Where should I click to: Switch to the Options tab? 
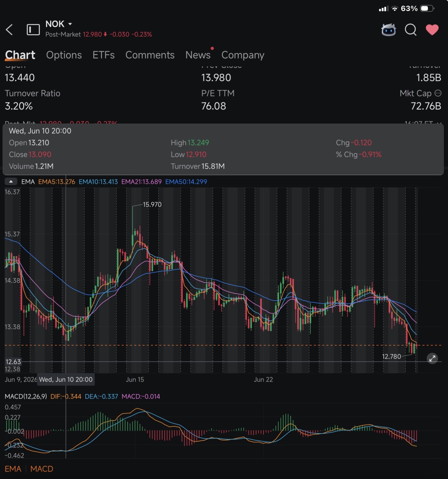click(64, 55)
